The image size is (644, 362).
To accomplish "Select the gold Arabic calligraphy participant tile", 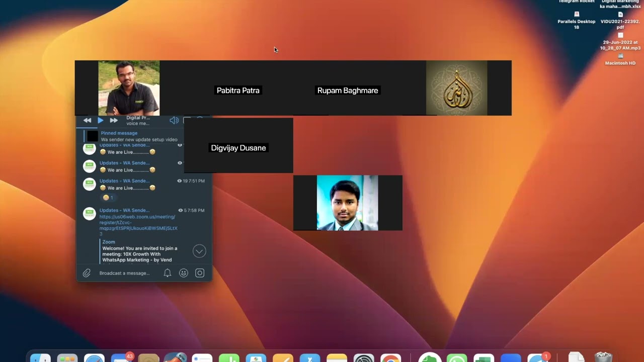I will 457,88.
